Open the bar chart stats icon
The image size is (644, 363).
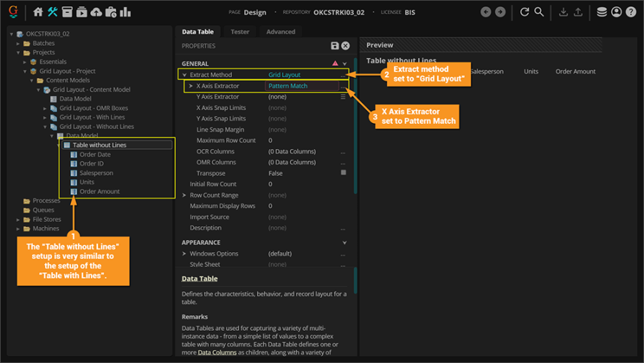[126, 12]
